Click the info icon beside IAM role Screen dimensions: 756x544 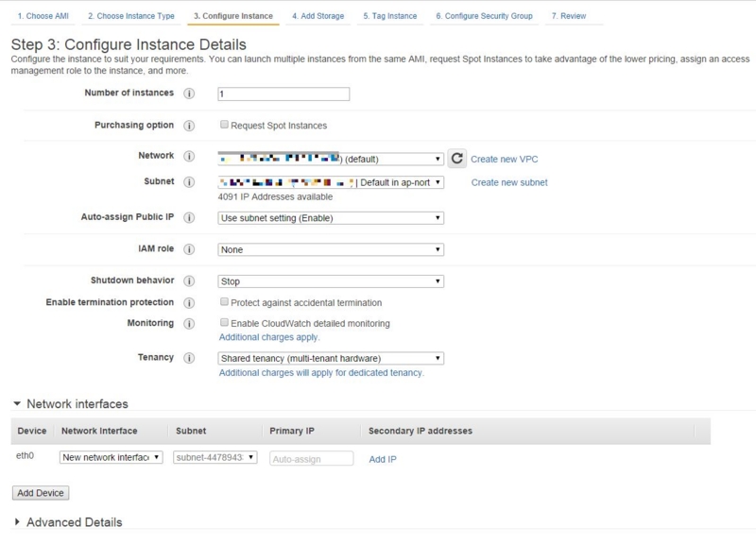189,249
